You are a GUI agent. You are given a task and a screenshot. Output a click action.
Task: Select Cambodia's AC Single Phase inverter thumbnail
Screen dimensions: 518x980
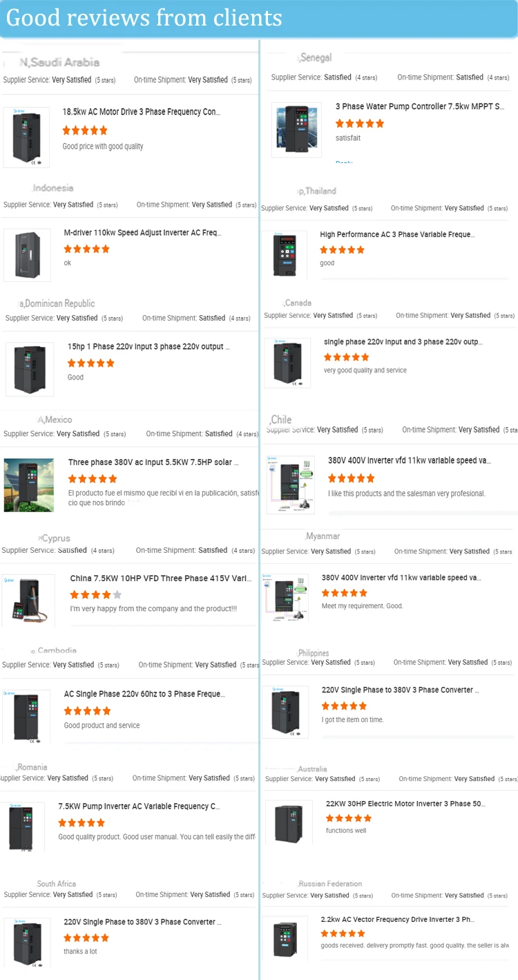(27, 716)
